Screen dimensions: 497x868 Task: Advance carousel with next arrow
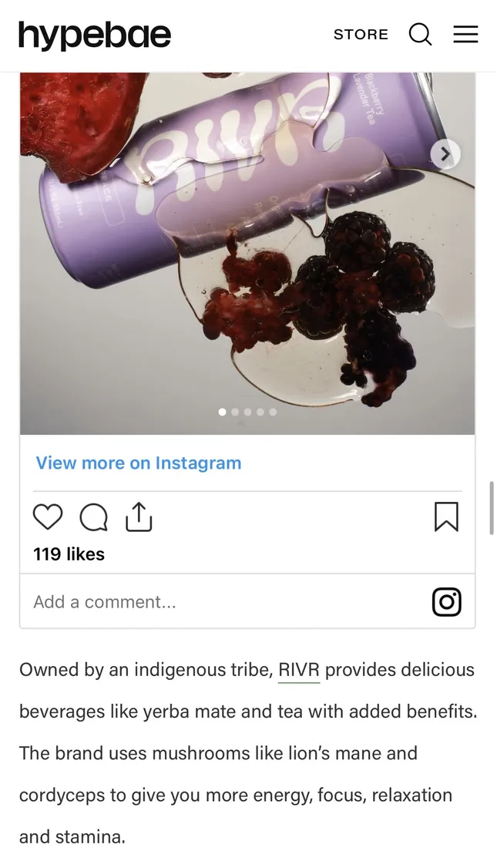coord(445,154)
